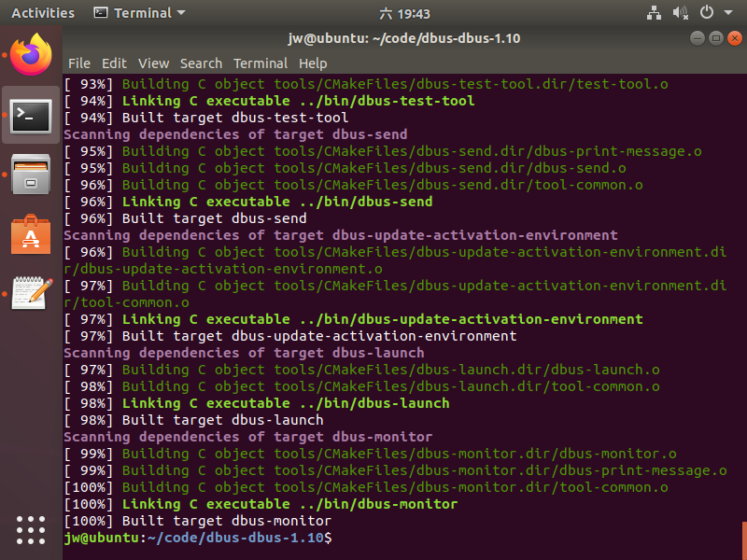Screen dimensions: 747x560
Task: Open the Edit menu in Terminal
Action: coord(114,63)
